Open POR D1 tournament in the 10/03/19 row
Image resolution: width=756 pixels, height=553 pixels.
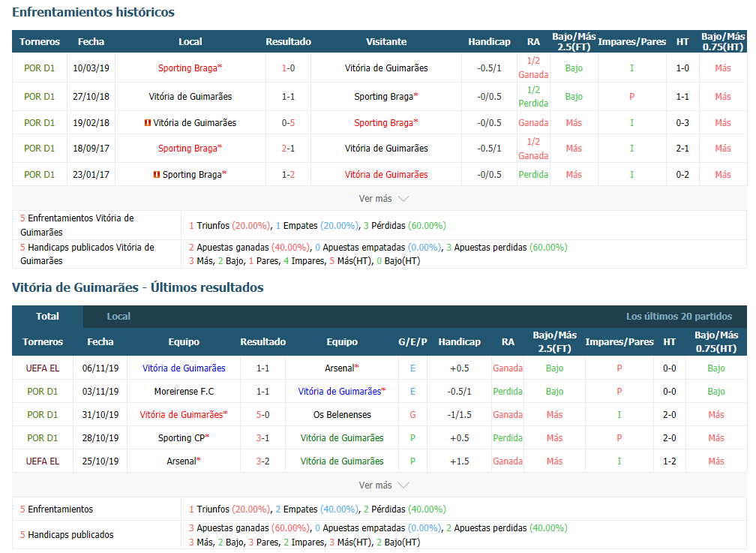click(40, 68)
